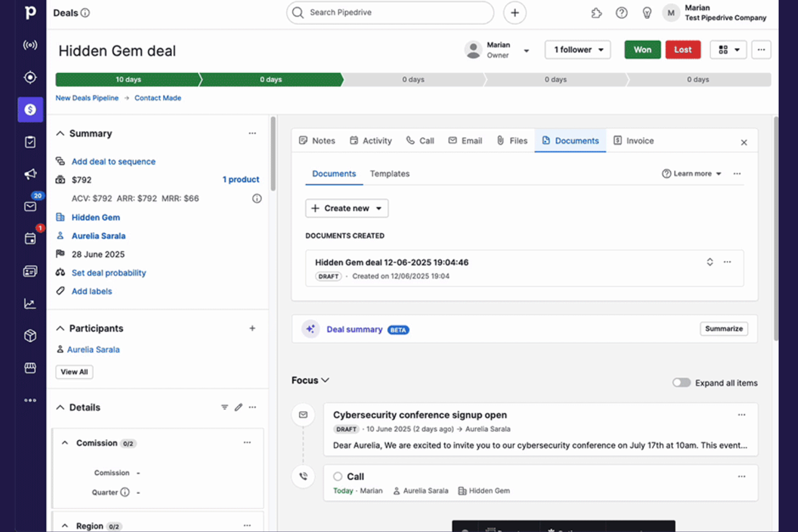Collapse the Details section
The width and height of the screenshot is (798, 532).
point(60,407)
